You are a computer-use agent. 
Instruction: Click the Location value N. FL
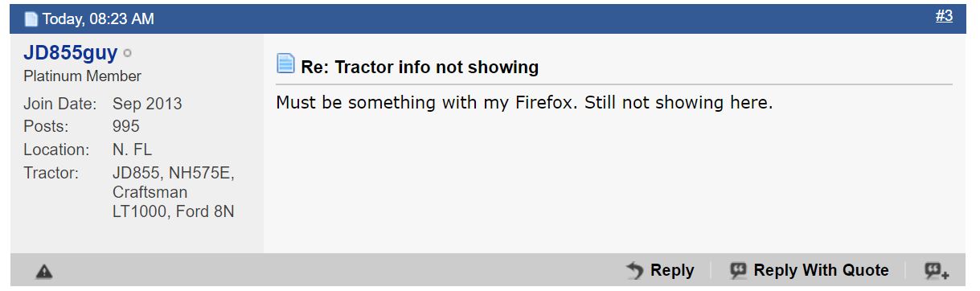[132, 150]
